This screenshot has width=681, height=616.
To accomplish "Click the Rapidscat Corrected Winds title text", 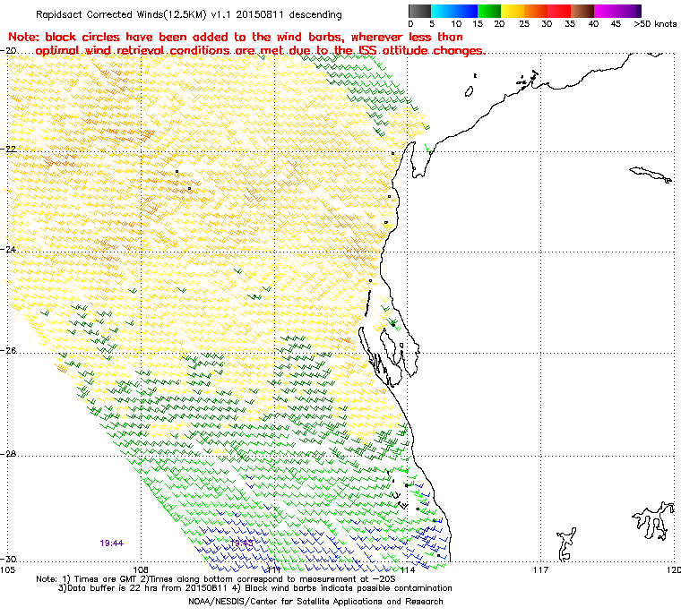I will pos(189,14).
